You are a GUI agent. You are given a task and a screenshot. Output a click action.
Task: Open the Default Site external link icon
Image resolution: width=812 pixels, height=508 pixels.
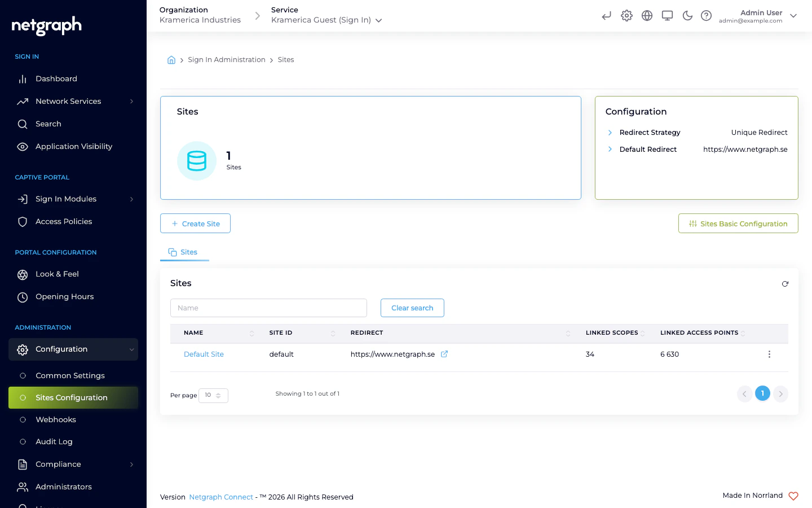(444, 353)
